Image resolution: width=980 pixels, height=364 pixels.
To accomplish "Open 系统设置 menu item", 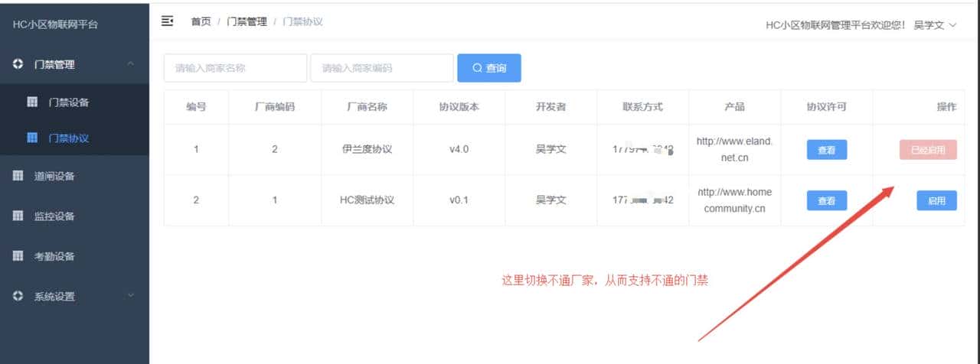I will point(74,296).
